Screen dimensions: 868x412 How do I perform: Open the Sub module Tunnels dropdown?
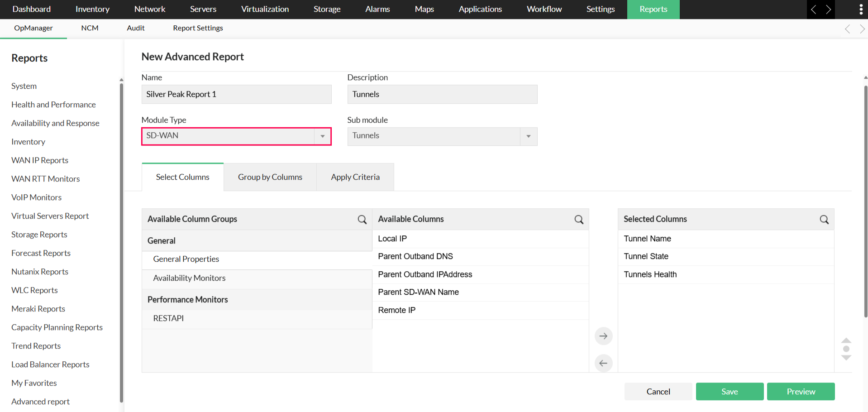pos(442,136)
